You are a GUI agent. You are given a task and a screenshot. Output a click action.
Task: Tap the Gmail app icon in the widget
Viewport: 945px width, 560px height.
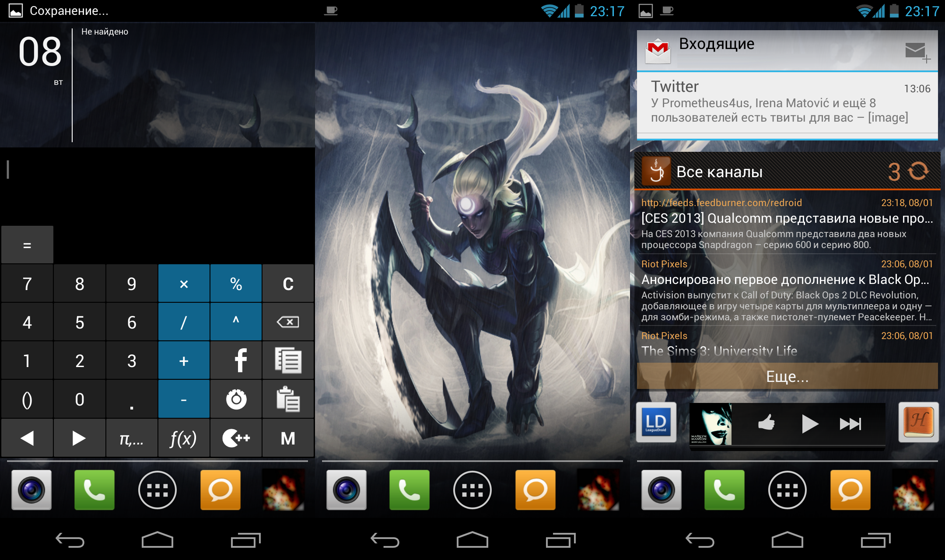click(658, 51)
